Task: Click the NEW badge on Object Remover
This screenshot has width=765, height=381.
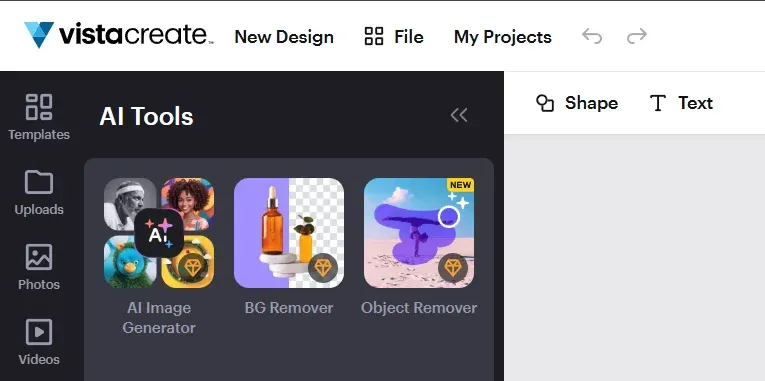Action: [460, 185]
